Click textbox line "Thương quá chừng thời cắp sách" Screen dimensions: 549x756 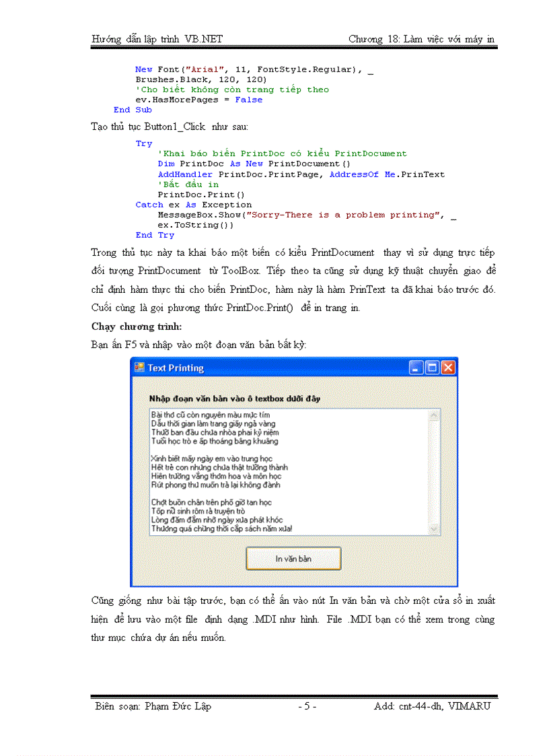[x=221, y=528]
